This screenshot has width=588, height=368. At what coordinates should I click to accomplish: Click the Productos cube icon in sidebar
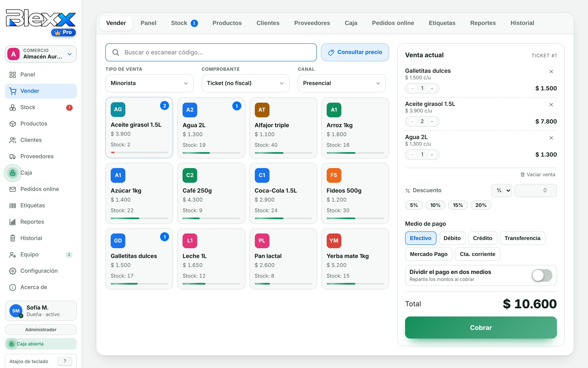point(13,124)
